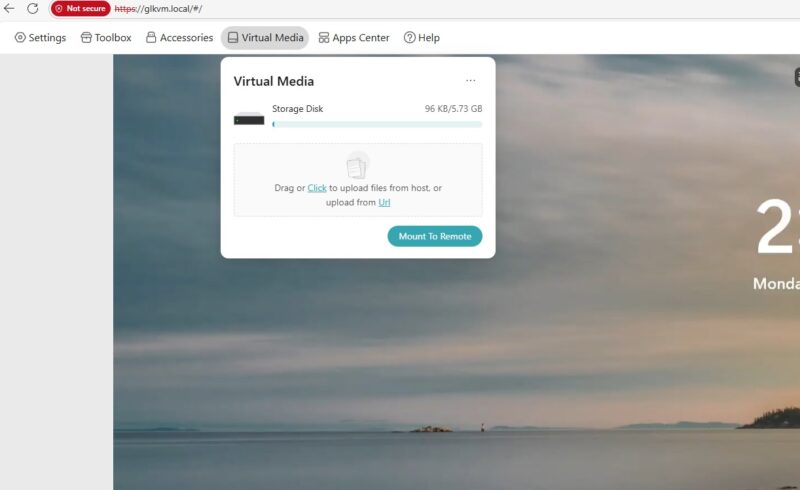
Task: Click the 'Click' upload link
Action: 317,188
